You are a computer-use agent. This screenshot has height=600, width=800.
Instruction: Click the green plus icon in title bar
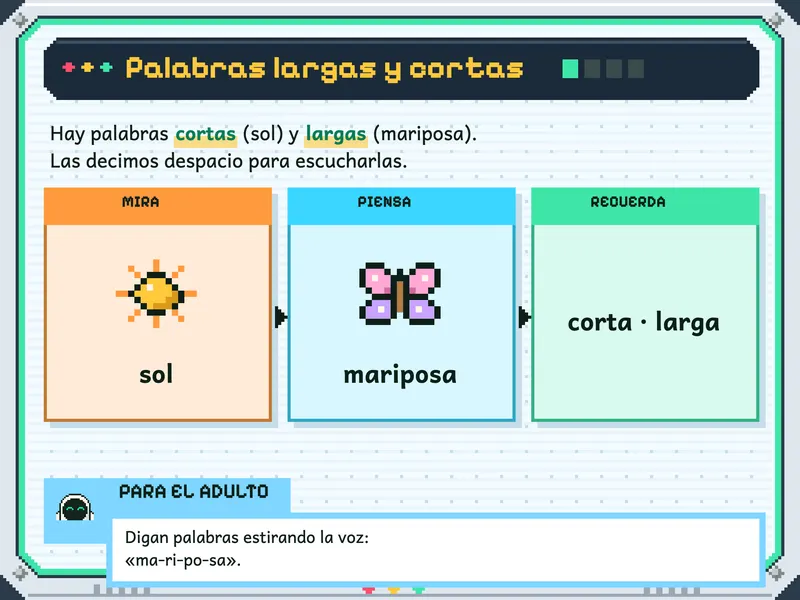pos(106,67)
